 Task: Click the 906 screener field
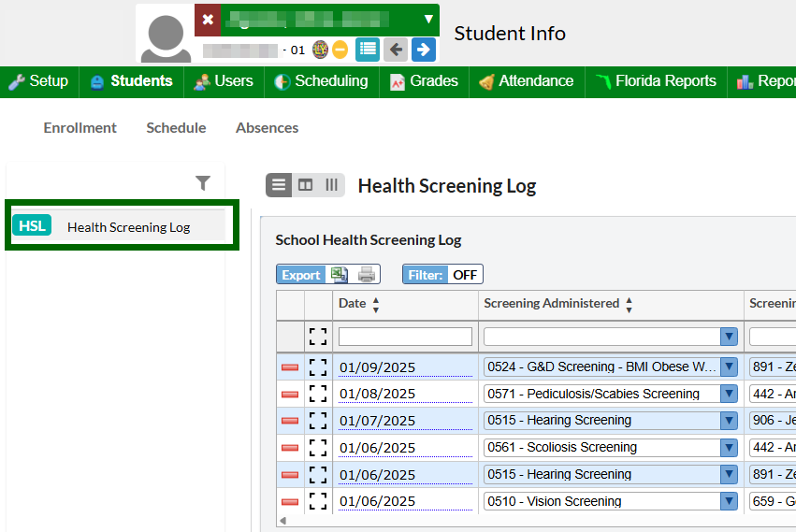pos(773,420)
